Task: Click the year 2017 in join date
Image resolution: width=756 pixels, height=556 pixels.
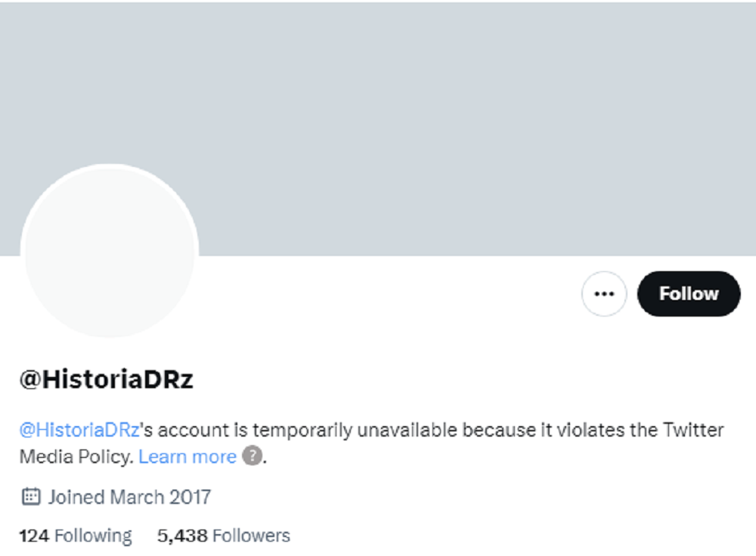Action: point(190,496)
